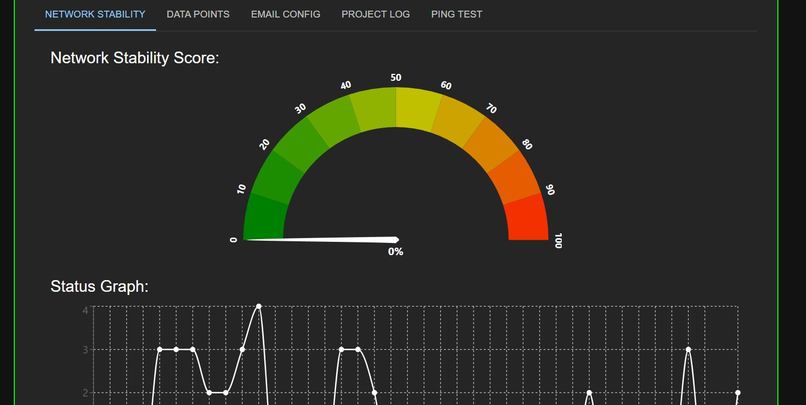Screen dimensions: 806x405
Task: Click the yellow 50-60 gauge segment
Action: point(417,108)
